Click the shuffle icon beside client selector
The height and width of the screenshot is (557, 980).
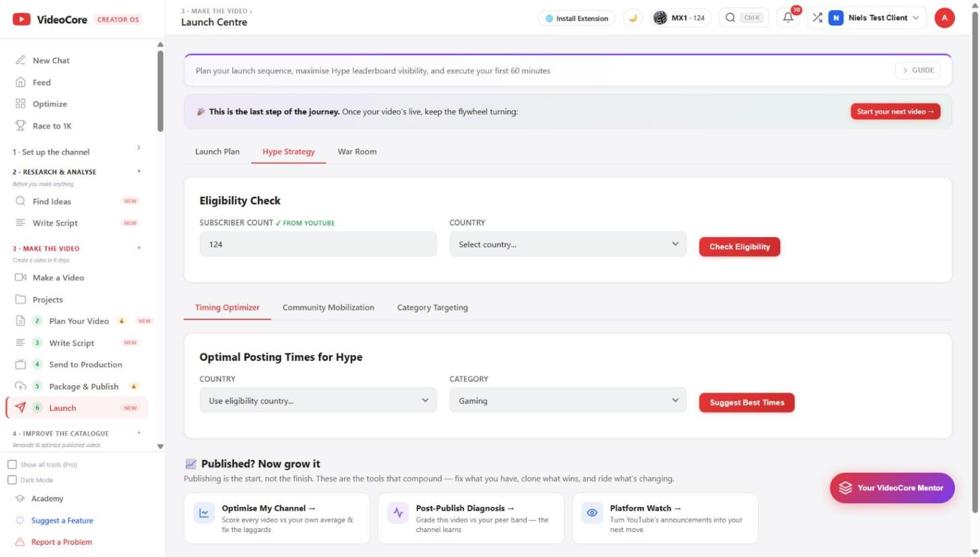coord(817,18)
